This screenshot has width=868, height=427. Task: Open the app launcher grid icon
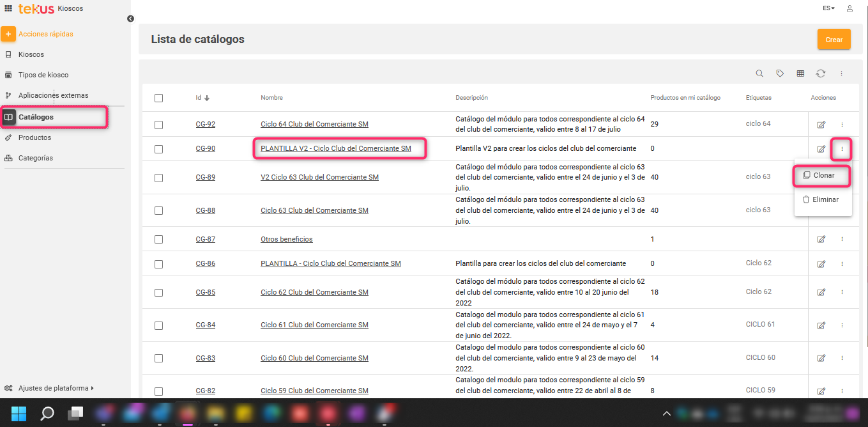[x=8, y=8]
